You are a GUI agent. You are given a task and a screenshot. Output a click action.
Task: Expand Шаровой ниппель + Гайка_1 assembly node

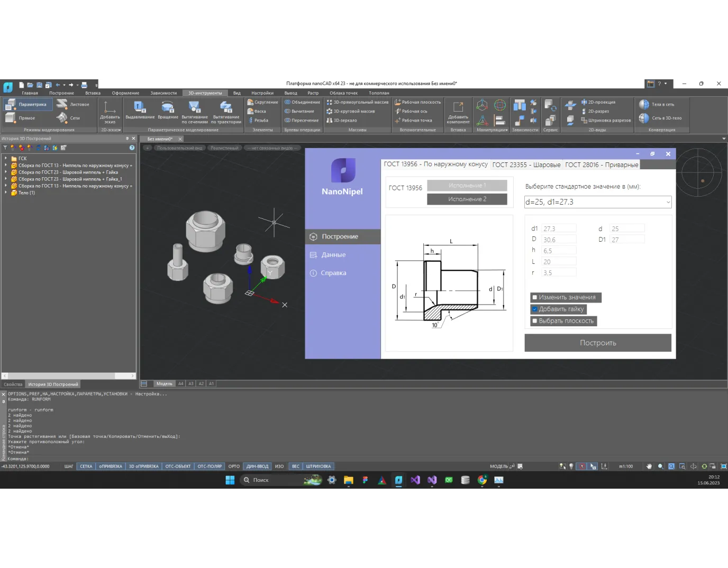(x=6, y=179)
